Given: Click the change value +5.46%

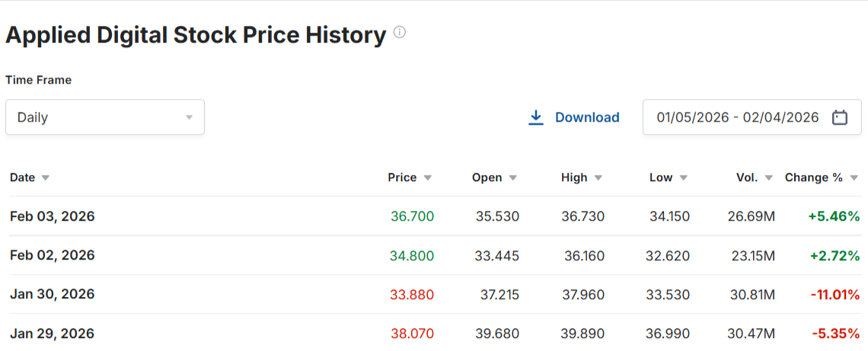Looking at the screenshot, I should pyautogui.click(x=834, y=216).
